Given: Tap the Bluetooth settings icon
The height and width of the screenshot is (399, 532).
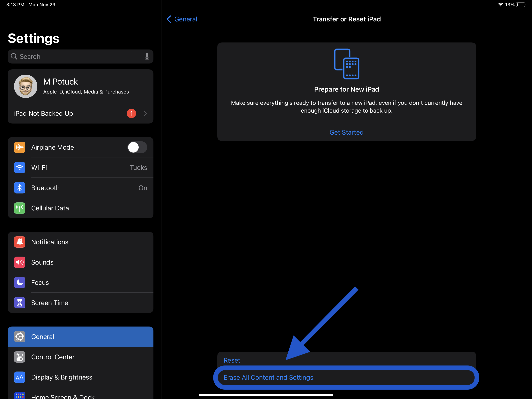Looking at the screenshot, I should coord(19,187).
